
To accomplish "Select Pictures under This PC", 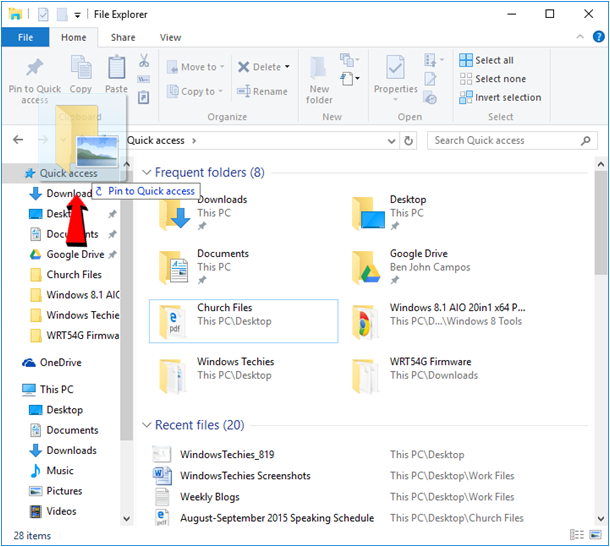I will click(x=56, y=491).
